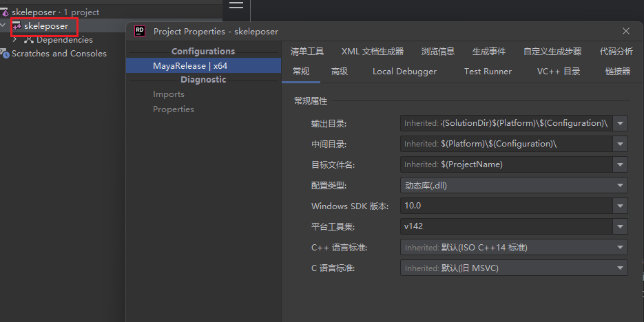
Task: Click the Rider RD logo icon
Action: (140, 31)
